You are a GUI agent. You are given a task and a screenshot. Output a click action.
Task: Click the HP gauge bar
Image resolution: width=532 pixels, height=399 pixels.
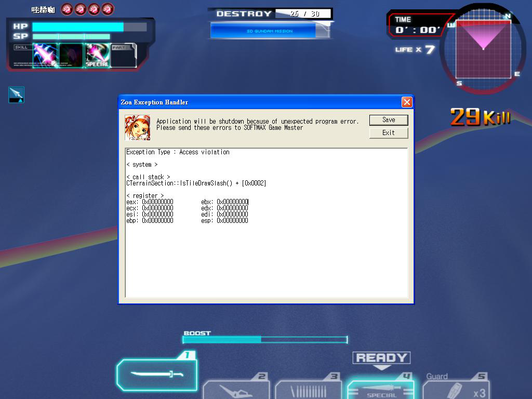point(89,27)
